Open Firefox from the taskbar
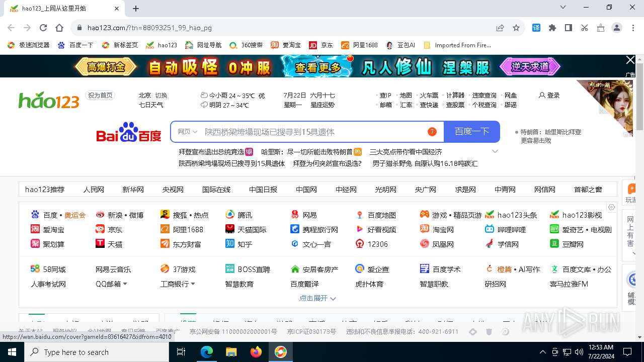The image size is (644, 362). point(256,352)
